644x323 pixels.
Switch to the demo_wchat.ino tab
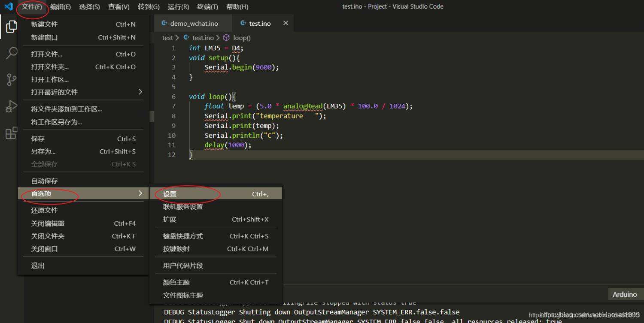point(193,23)
